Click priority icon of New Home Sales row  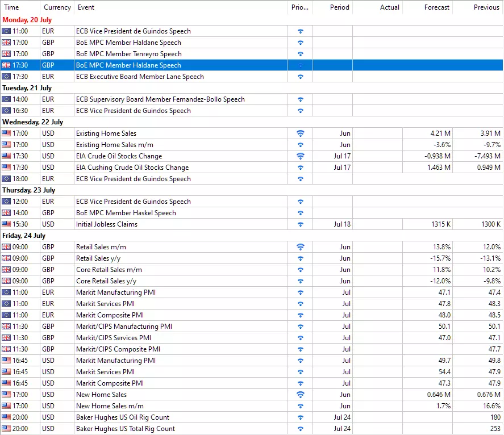click(300, 395)
